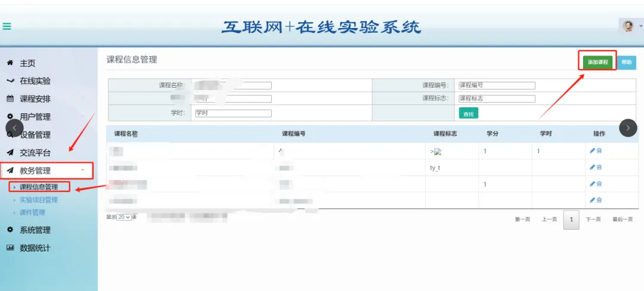This screenshot has width=644, height=291.
Task: Delete the first course row with trash icon
Action: point(599,151)
